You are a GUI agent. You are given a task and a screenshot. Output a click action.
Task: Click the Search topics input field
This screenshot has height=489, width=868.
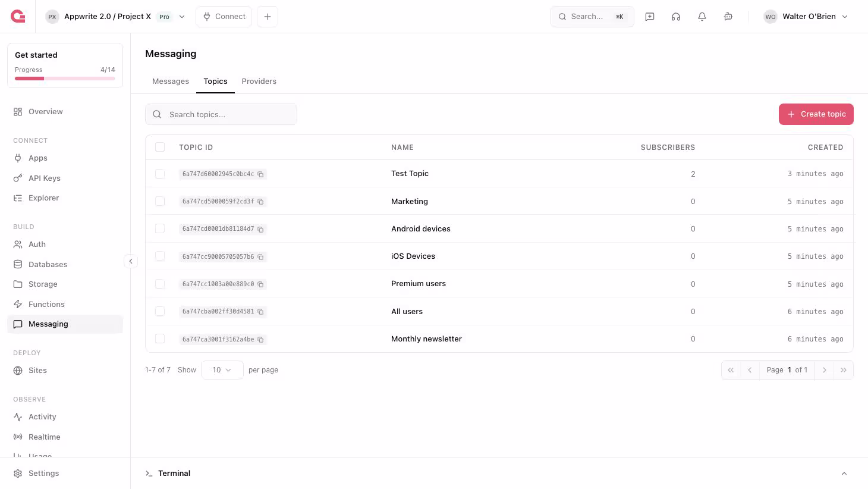[x=221, y=114]
